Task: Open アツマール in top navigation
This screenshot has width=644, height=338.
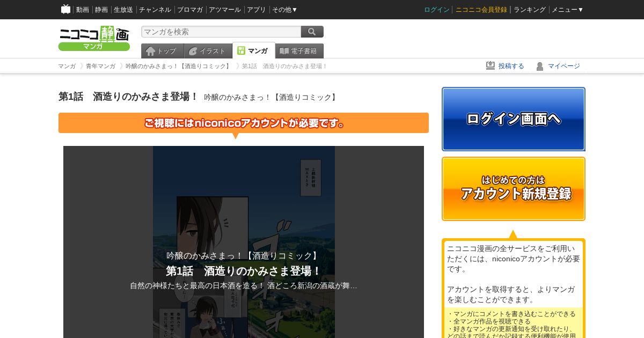Action: [x=225, y=10]
